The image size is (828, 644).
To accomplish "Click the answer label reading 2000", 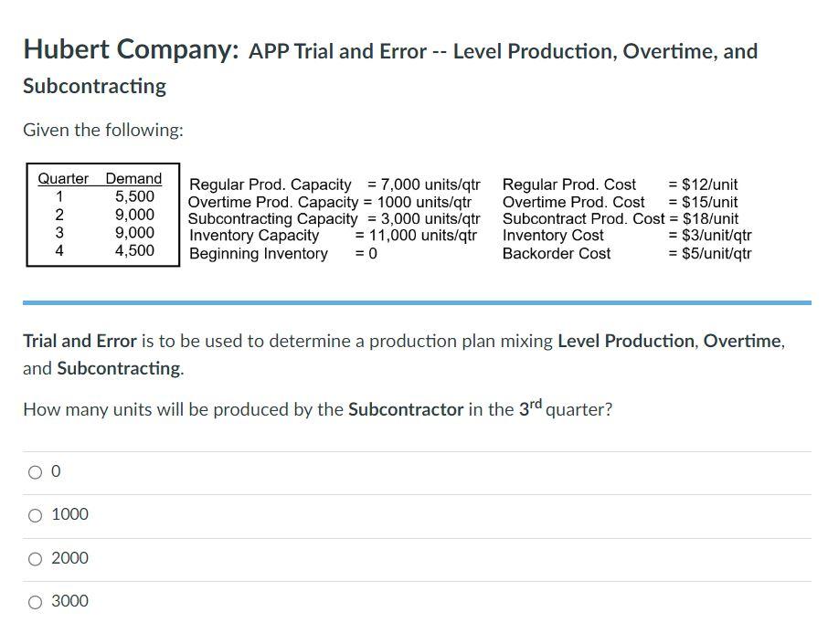I will click(x=71, y=558).
